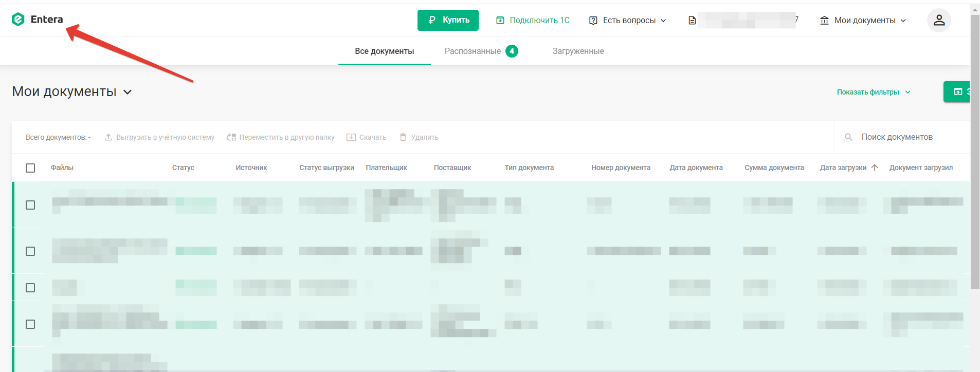Click the Entera brand name
This screenshot has width=980, height=372.
click(47, 20)
